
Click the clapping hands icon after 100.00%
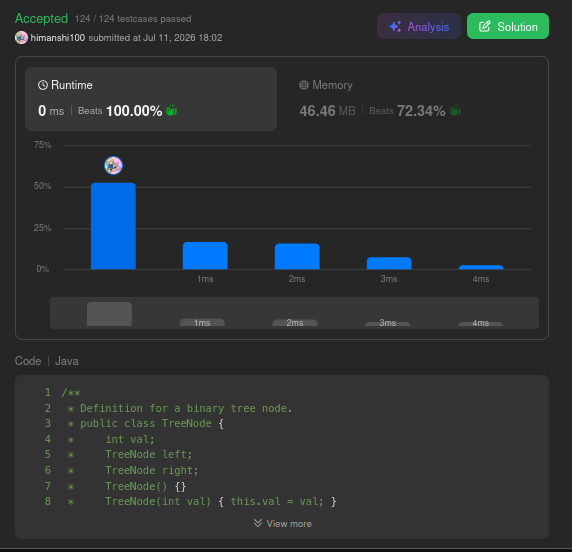point(171,110)
